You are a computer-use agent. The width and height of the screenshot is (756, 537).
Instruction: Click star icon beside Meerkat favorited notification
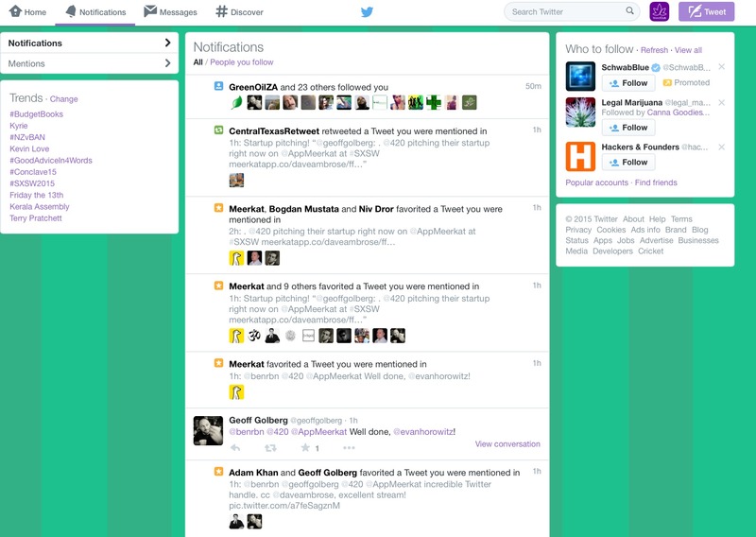click(x=218, y=363)
